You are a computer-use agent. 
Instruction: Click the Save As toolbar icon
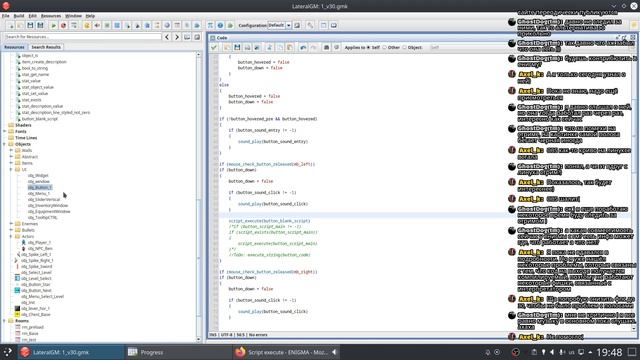click(x=40, y=25)
